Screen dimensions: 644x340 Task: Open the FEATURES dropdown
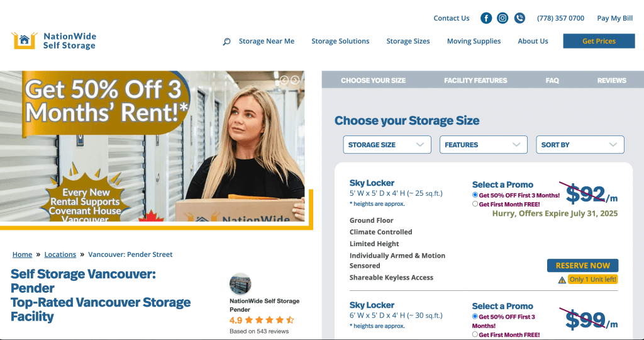[484, 145]
